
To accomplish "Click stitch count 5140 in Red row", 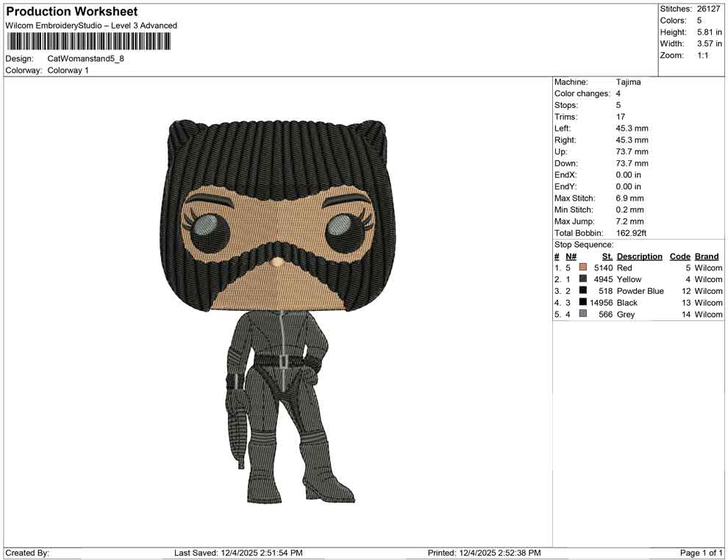I will pos(603,268).
